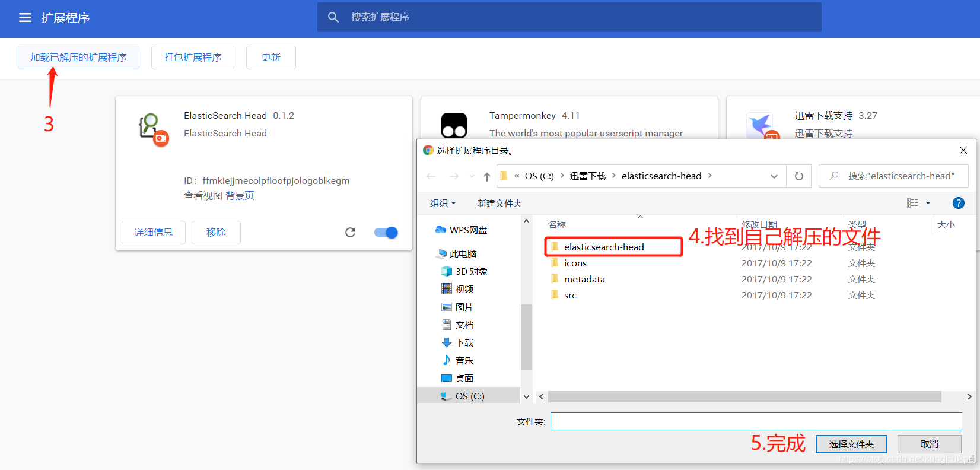Viewport: 980px width, 470px height.
Task: Open dialog help icon
Action: tap(958, 203)
